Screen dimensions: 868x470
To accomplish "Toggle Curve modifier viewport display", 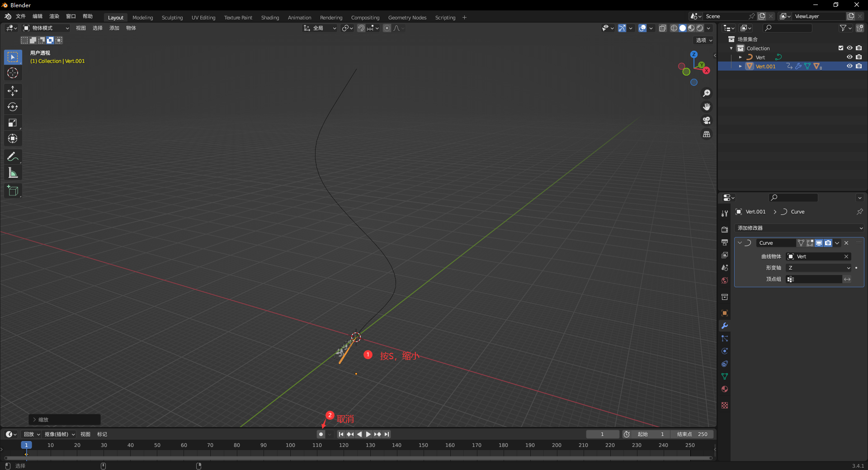I will [819, 243].
